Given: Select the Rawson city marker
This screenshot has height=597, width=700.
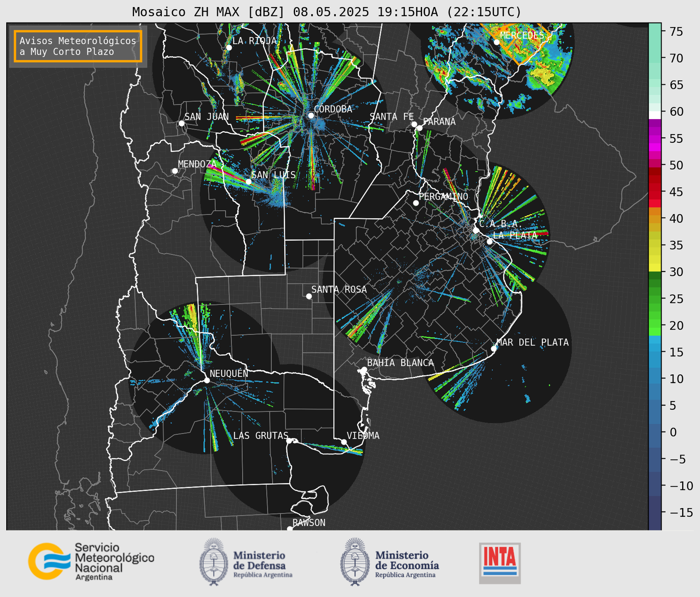Looking at the screenshot, I should pos(290,529).
